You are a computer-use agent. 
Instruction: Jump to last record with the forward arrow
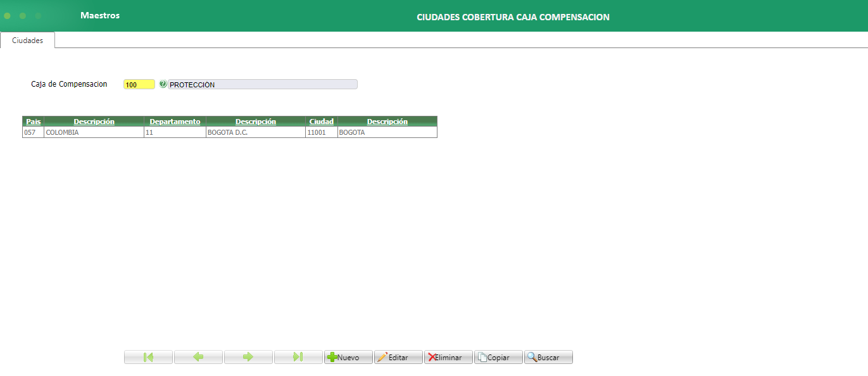[298, 356]
